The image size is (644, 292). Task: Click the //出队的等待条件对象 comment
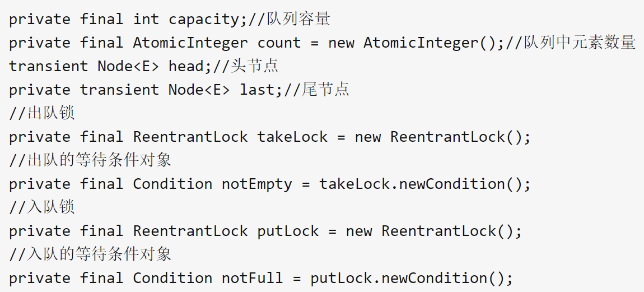tap(90, 160)
